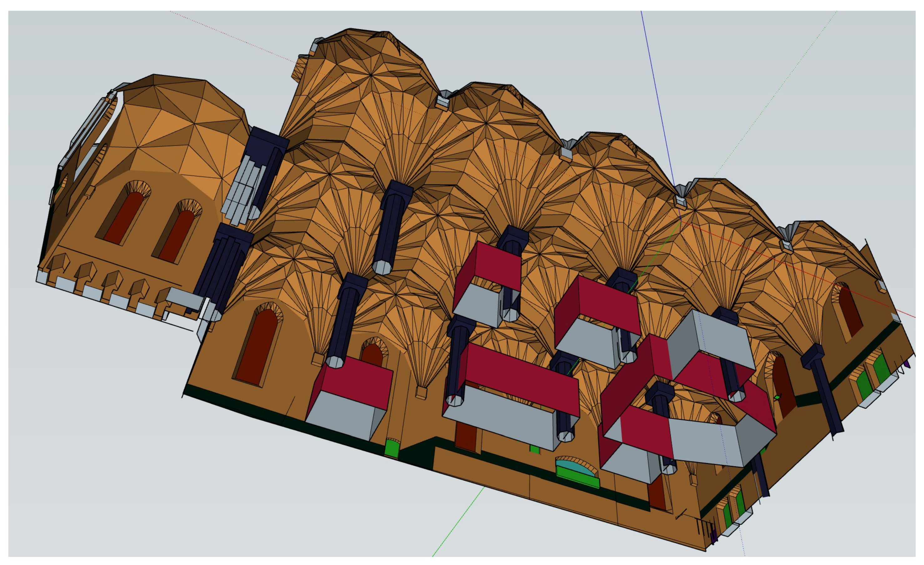Click the small green door near the dark floor strip
The image size is (924, 565).
(392, 448)
